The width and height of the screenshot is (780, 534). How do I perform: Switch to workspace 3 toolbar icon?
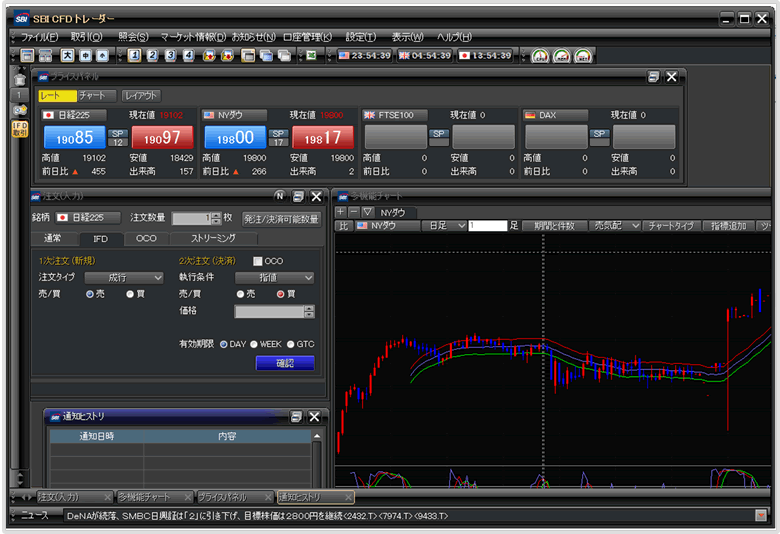pos(170,55)
